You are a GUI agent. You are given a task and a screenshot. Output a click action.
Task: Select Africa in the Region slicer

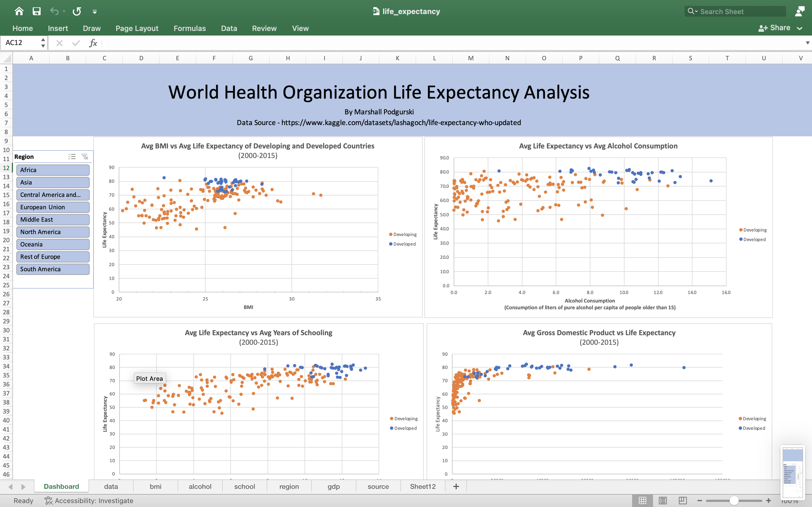53,170
